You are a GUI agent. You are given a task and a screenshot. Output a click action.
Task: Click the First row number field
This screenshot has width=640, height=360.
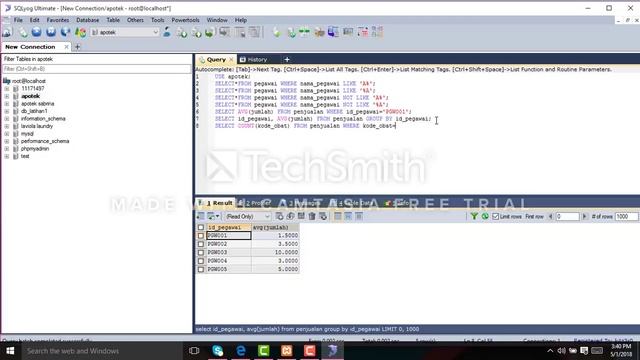(567, 216)
